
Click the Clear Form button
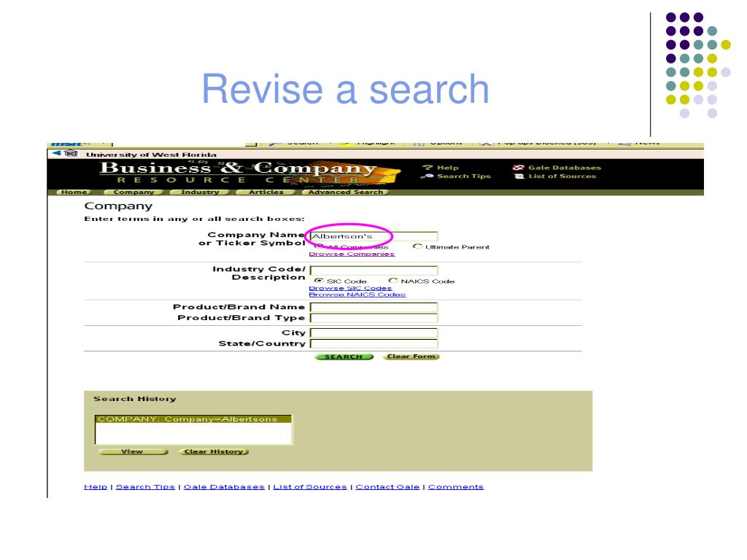click(x=411, y=356)
